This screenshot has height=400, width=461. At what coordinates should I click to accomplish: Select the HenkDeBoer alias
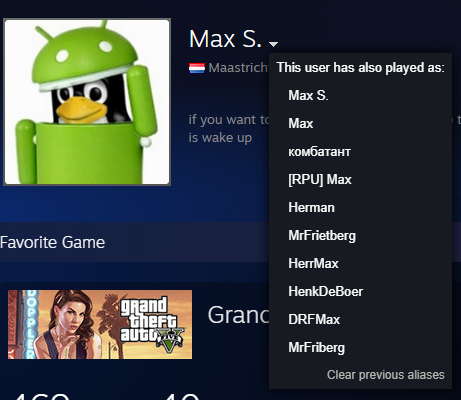pyautogui.click(x=326, y=292)
